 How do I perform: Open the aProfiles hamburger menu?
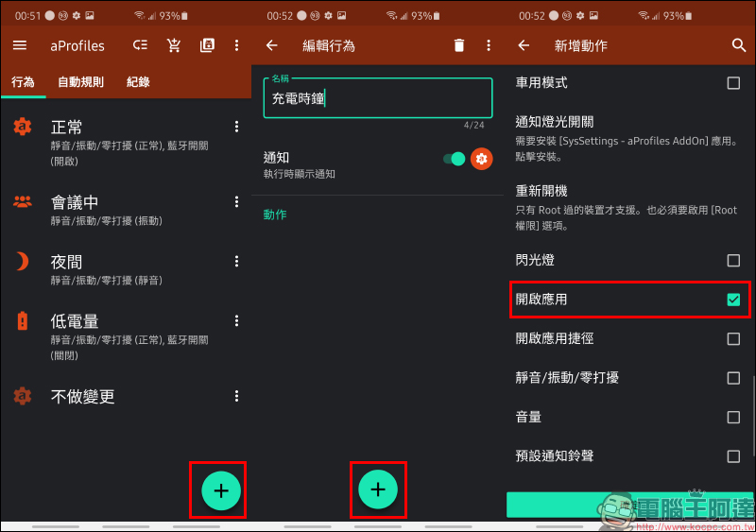pyautogui.click(x=20, y=45)
